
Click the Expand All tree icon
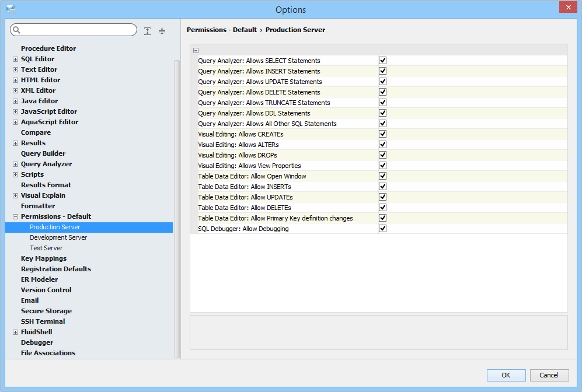(147, 31)
